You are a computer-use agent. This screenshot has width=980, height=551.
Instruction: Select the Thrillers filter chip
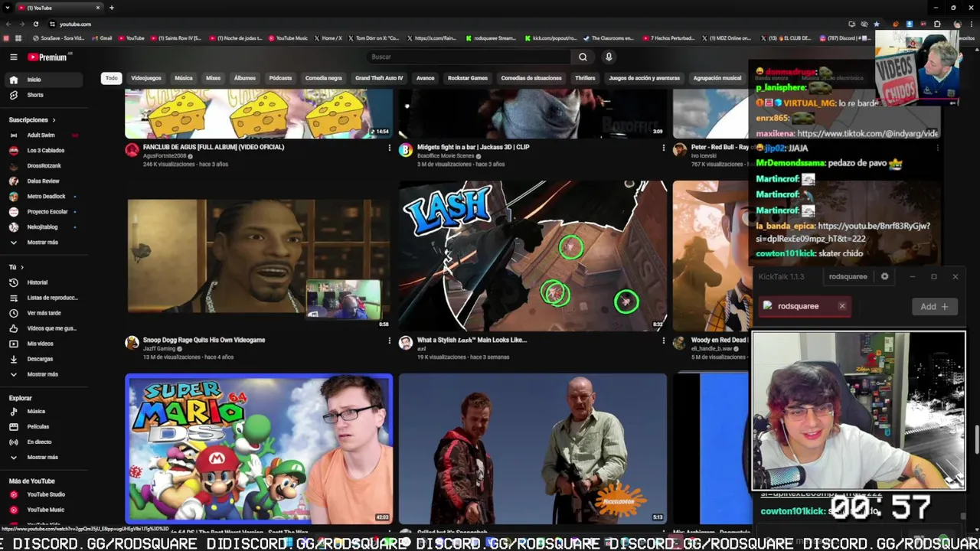pyautogui.click(x=585, y=78)
